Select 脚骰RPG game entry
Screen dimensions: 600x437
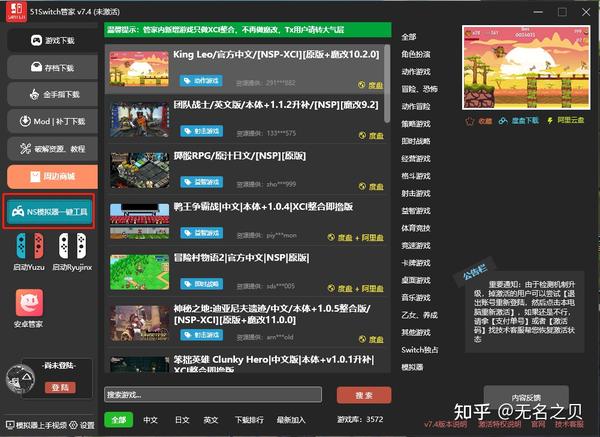pos(245,171)
